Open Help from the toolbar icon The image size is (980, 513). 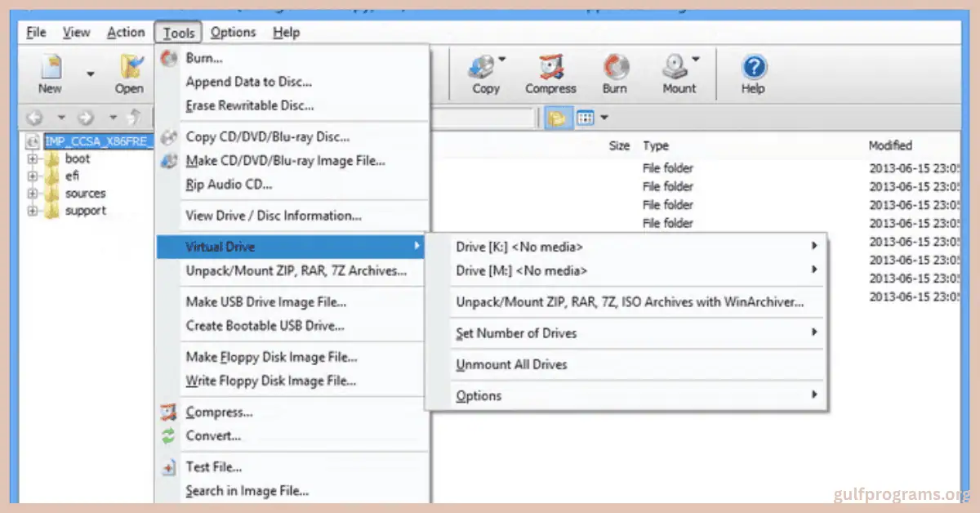753,74
